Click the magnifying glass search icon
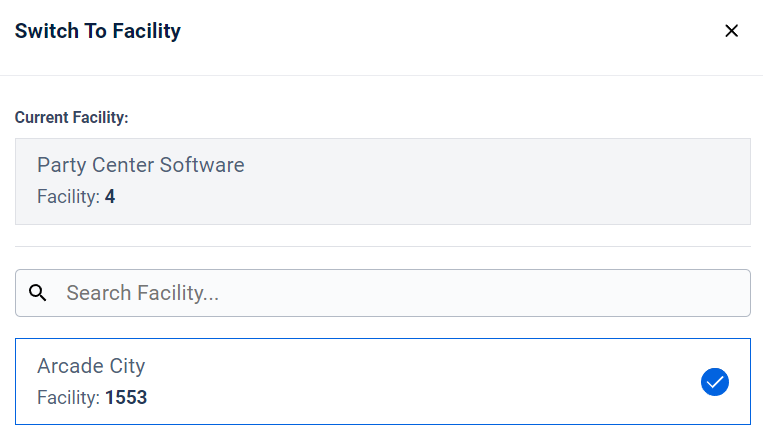Image resolution: width=763 pixels, height=439 pixels. pyautogui.click(x=37, y=293)
